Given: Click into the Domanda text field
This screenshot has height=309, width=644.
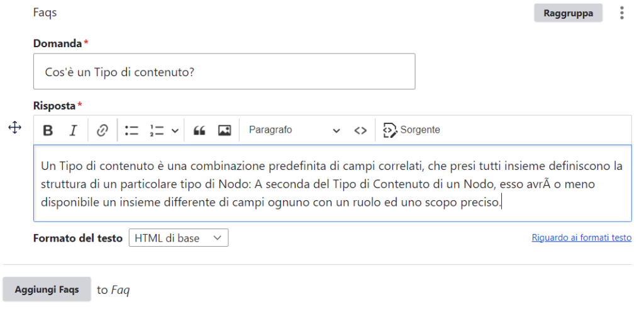Looking at the screenshot, I should pos(224,72).
